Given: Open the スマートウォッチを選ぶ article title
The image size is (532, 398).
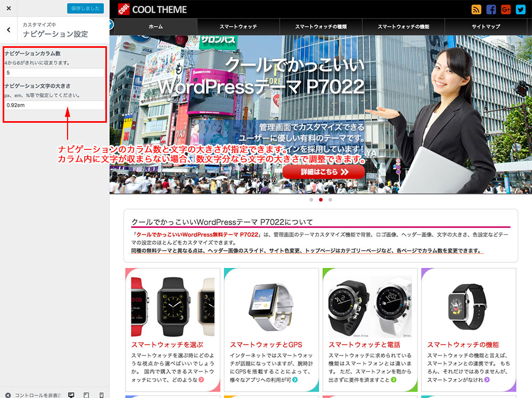Looking at the screenshot, I should click(167, 345).
